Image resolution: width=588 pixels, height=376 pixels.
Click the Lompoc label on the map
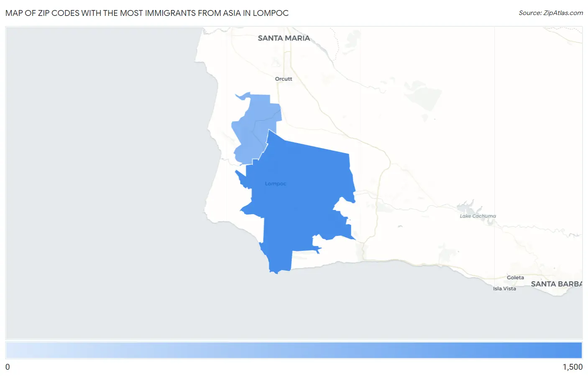(x=276, y=184)
